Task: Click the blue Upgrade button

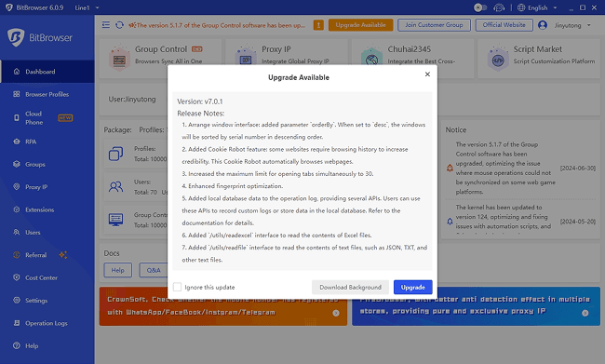Action: click(x=413, y=287)
